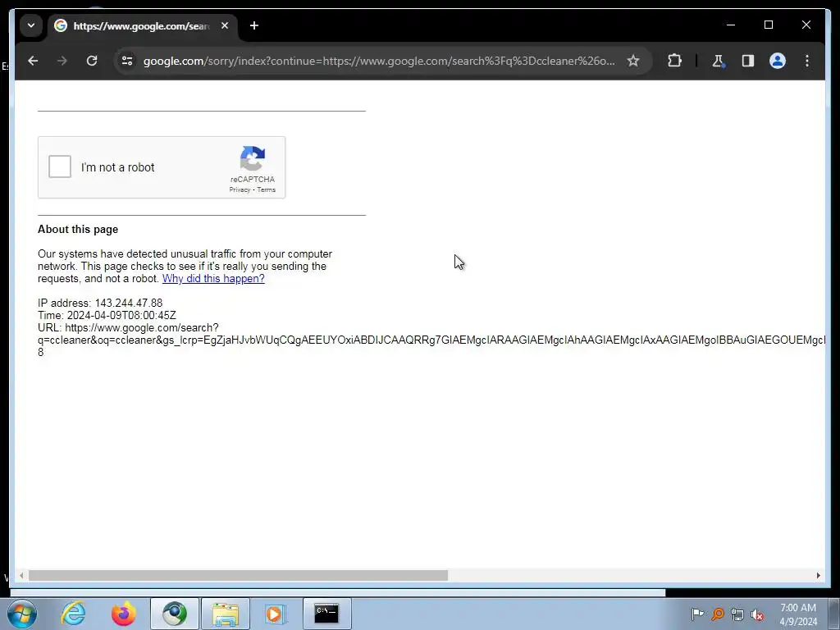Maximize the Chrome window
The width and height of the screenshot is (840, 630).
tap(768, 25)
